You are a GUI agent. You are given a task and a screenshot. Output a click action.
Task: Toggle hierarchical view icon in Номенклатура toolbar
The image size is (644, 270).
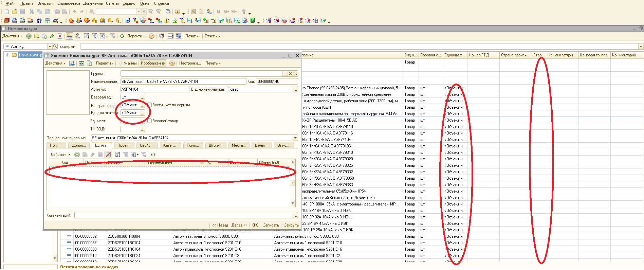(x=69, y=36)
